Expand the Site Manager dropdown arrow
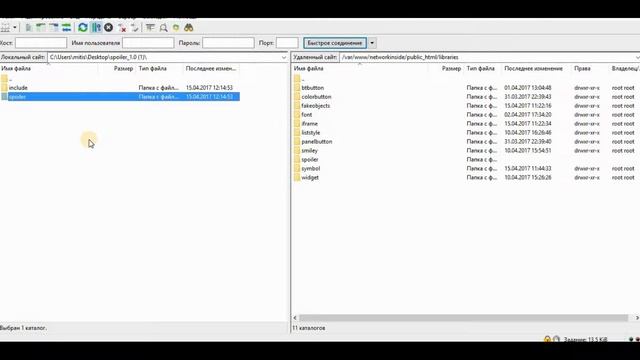Viewport: 640px width, 360px height. 15,28
